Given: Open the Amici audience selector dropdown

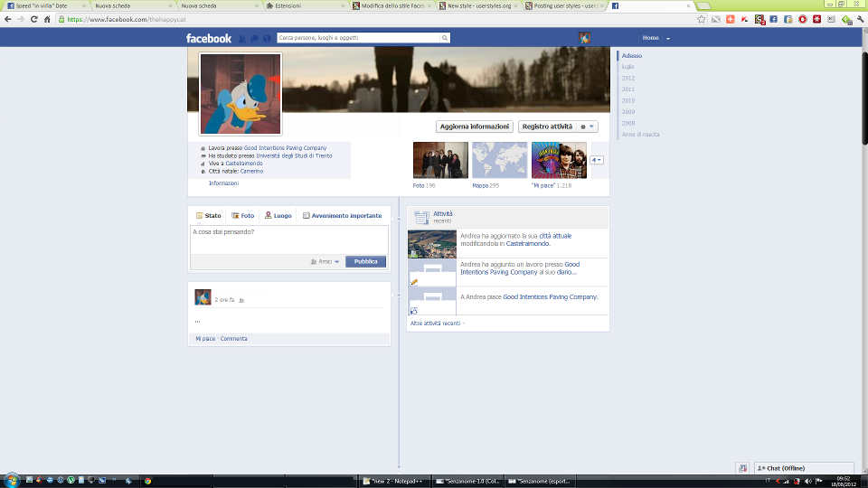Looking at the screenshot, I should [325, 262].
